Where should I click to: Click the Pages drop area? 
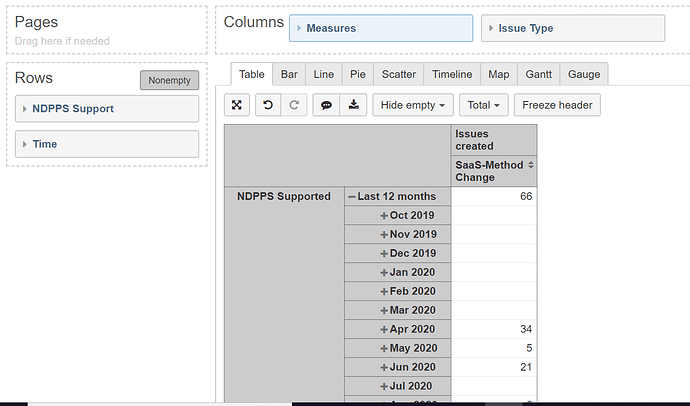click(107, 30)
